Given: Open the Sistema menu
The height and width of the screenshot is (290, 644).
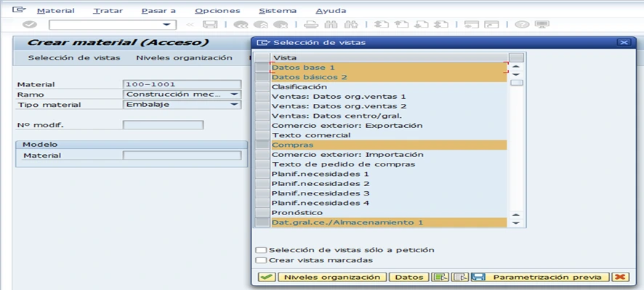Looking at the screenshot, I should pos(278,11).
